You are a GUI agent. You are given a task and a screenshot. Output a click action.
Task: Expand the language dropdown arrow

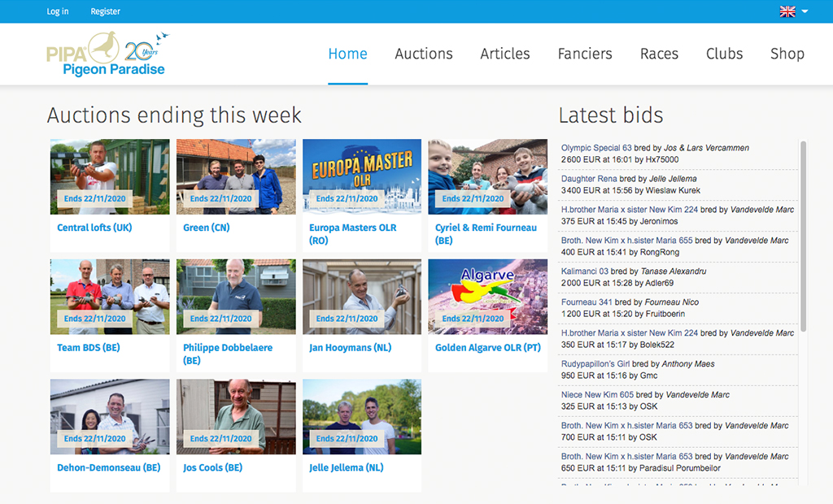tap(805, 11)
